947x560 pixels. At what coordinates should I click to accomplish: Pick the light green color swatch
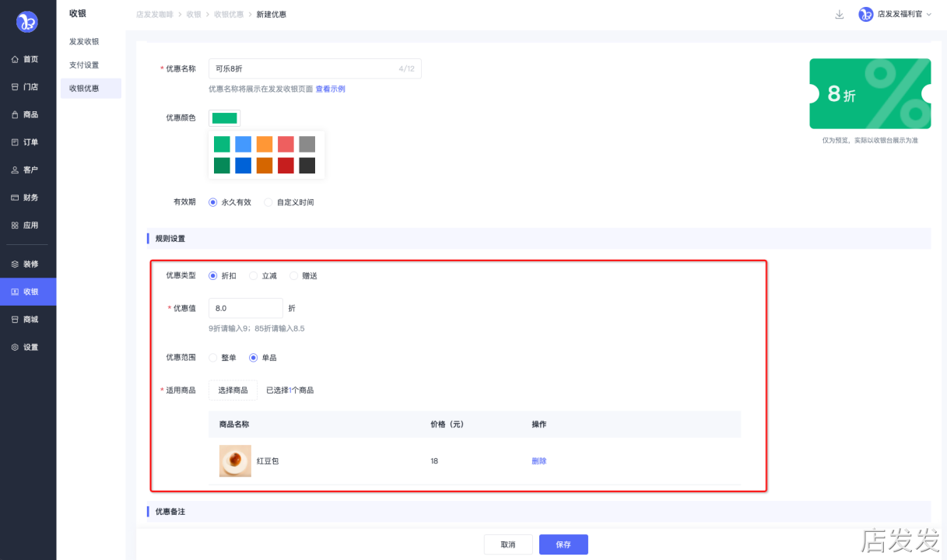[222, 144]
